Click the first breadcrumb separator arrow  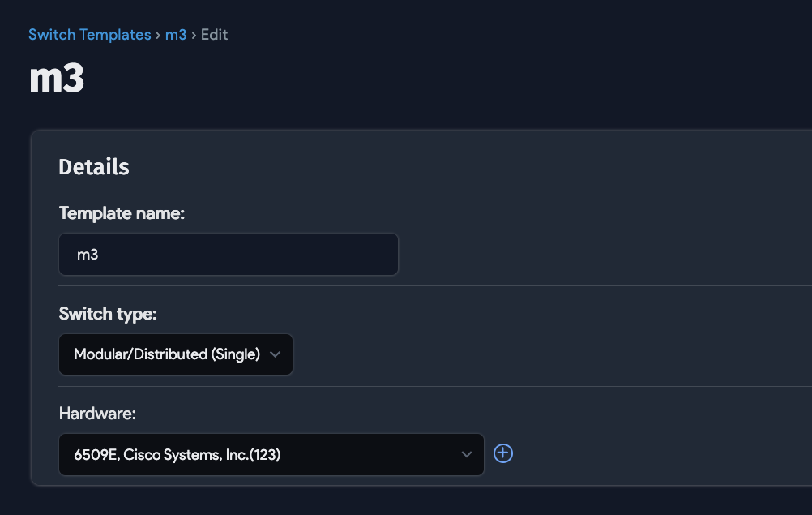158,35
